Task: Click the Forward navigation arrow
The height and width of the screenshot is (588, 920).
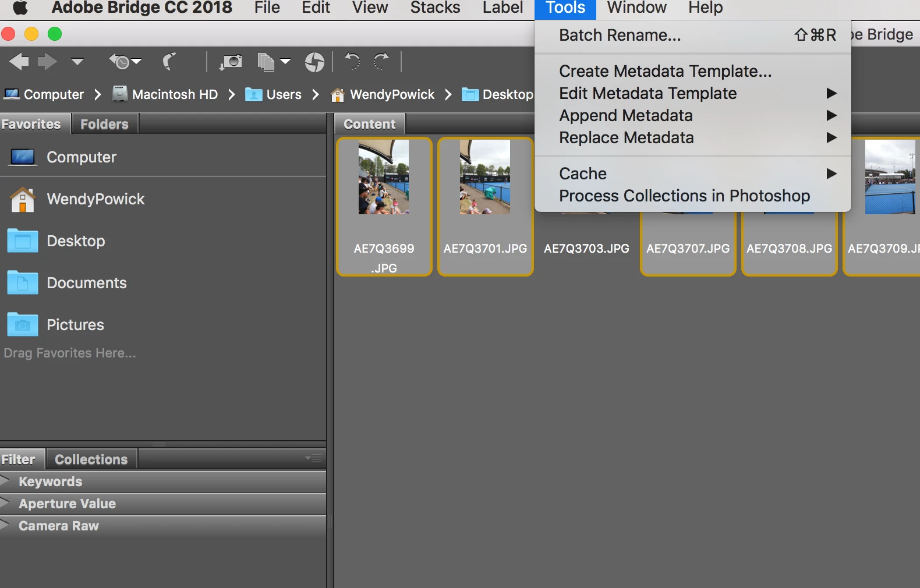Action: click(x=48, y=61)
